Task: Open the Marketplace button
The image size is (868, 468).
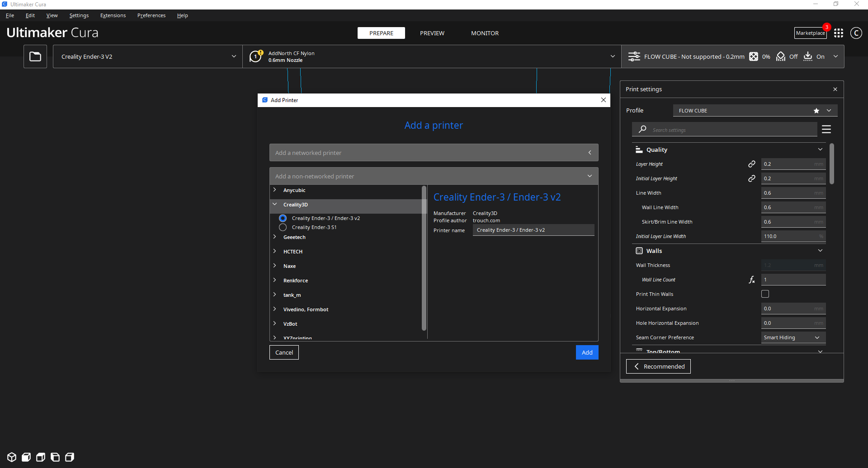Action: tap(811, 33)
